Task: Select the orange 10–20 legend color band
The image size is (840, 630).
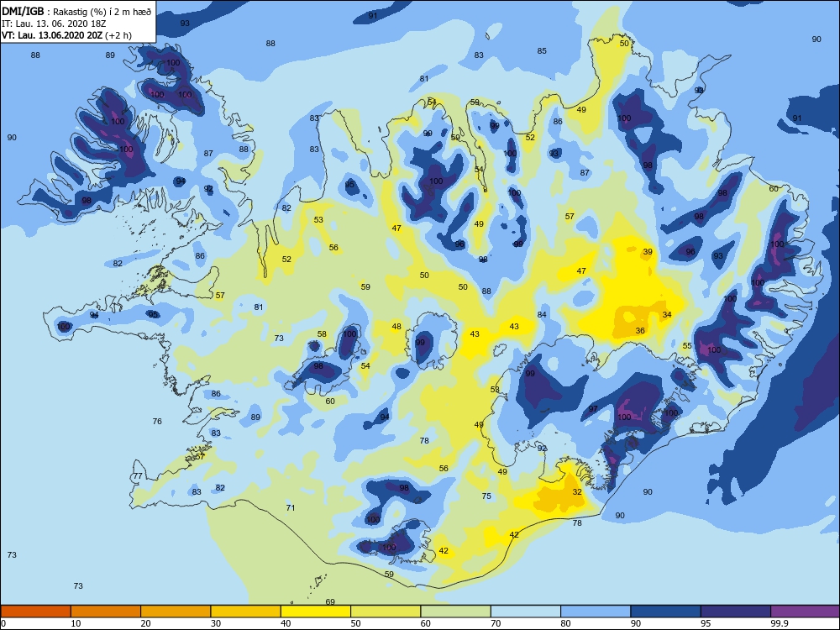Action: pyautogui.click(x=106, y=612)
